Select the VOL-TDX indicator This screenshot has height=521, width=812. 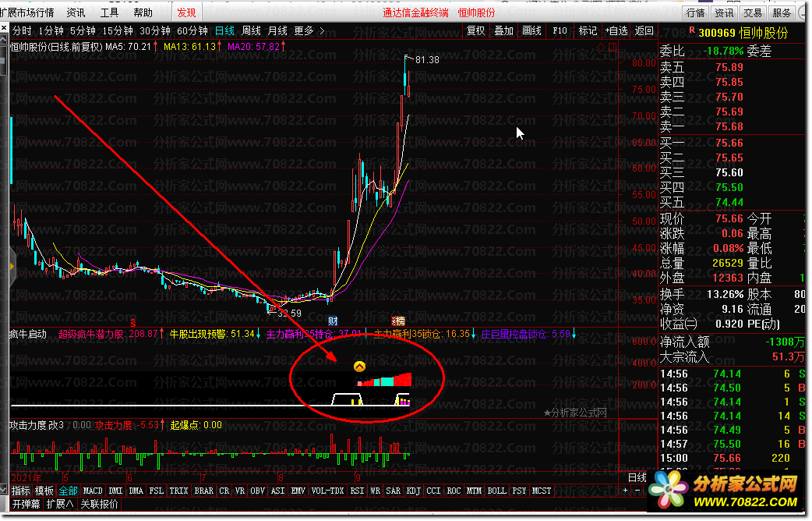[327, 491]
